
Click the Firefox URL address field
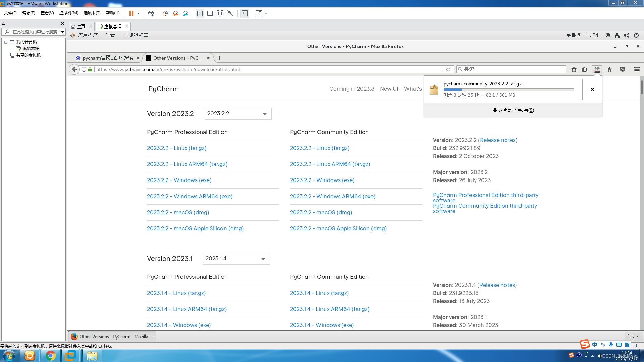coord(268,69)
